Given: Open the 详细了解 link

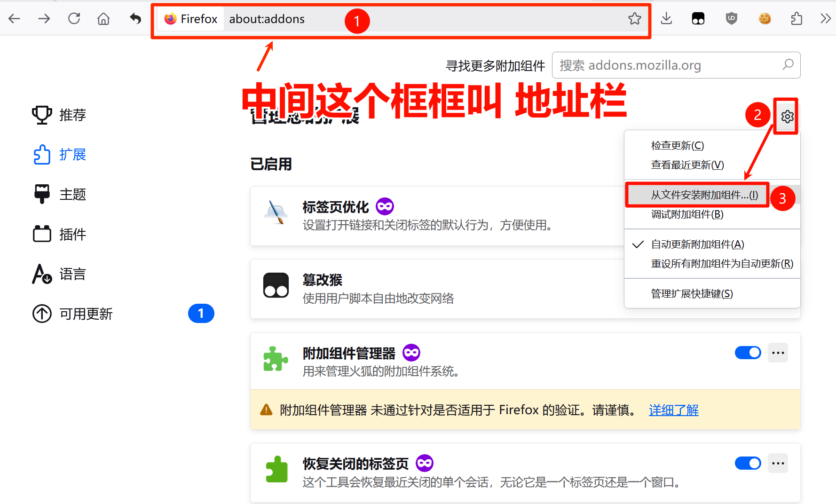Looking at the screenshot, I should point(673,410).
